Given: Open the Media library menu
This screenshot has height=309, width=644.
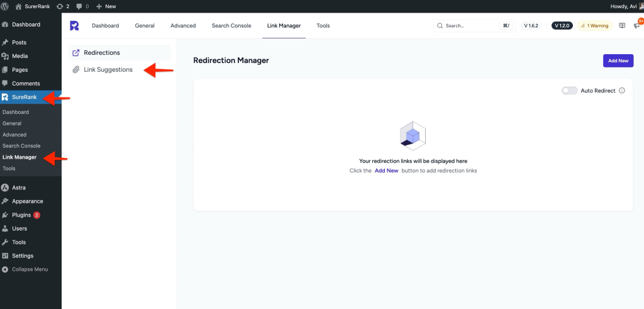Looking at the screenshot, I should [x=31, y=56].
